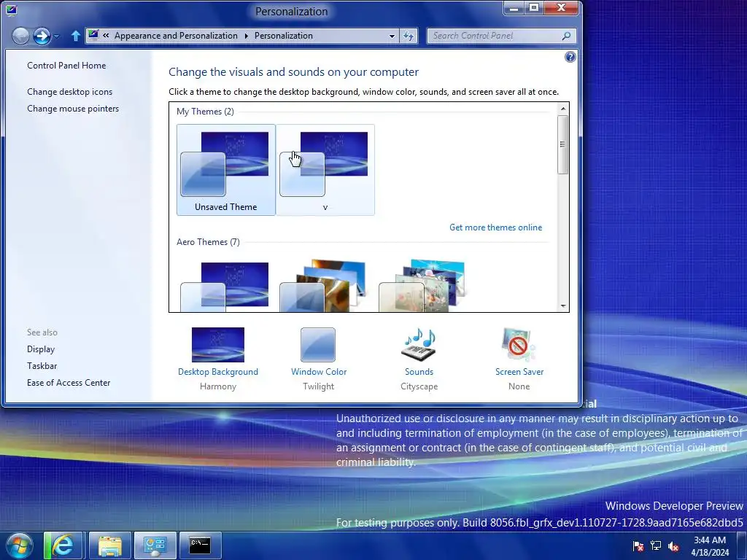Click None text under Screen Saver

[x=519, y=386]
